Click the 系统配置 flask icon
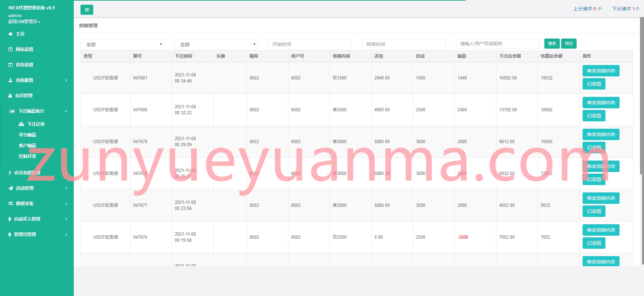The width and height of the screenshot is (644, 296). 10,80
